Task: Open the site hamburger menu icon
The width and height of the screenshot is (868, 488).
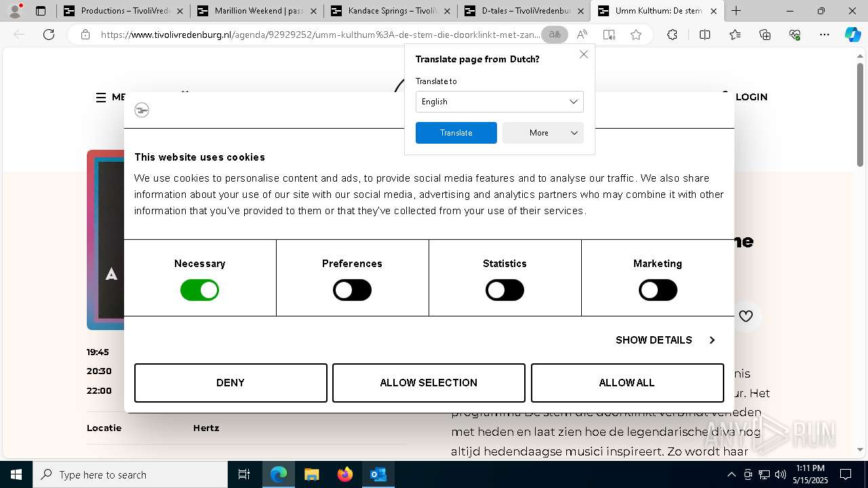Action: pos(101,98)
